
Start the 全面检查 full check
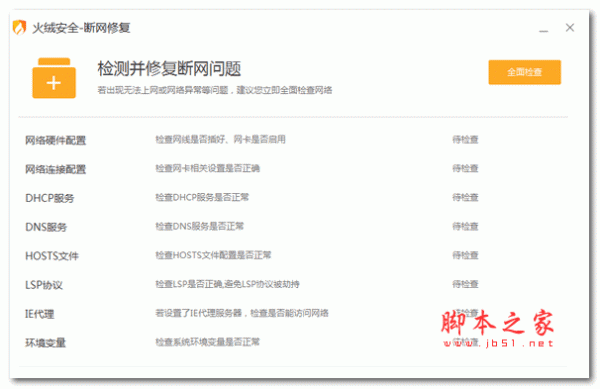525,72
